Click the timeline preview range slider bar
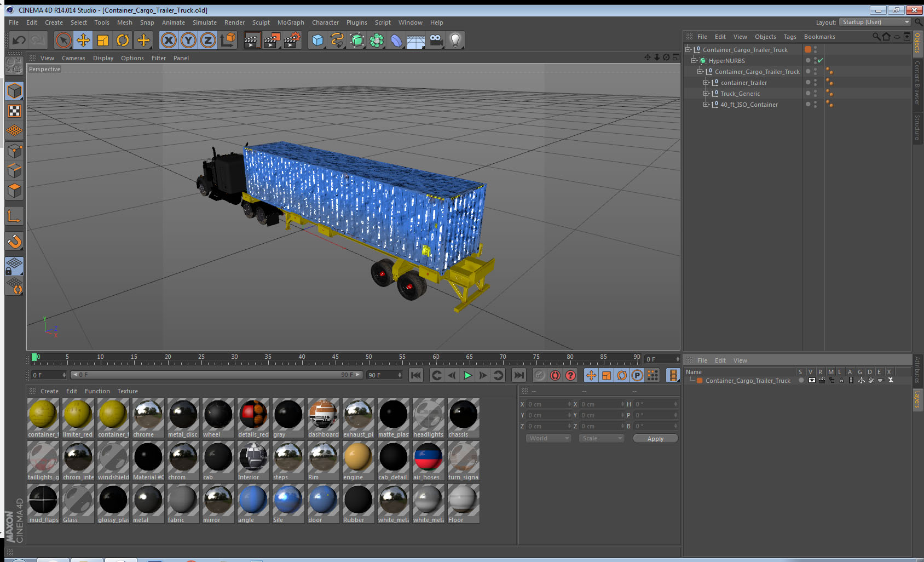 [217, 375]
